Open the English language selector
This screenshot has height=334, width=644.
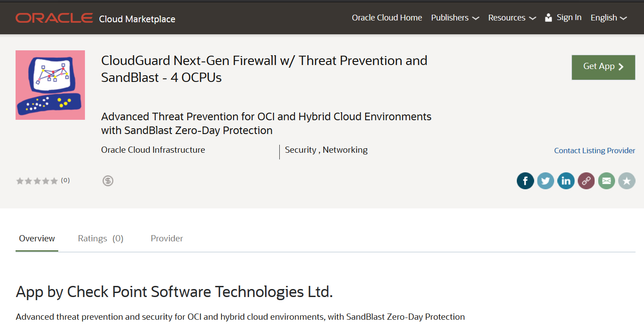pyautogui.click(x=608, y=18)
